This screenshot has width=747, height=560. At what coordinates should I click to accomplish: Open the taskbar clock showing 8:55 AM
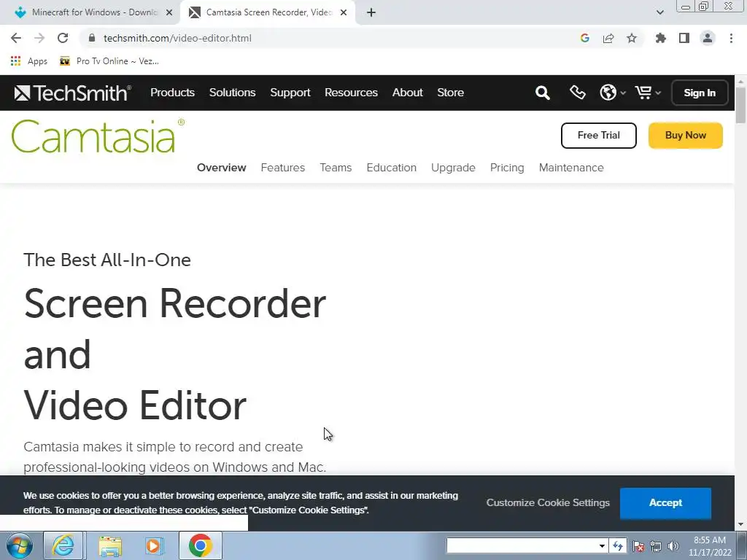710,546
